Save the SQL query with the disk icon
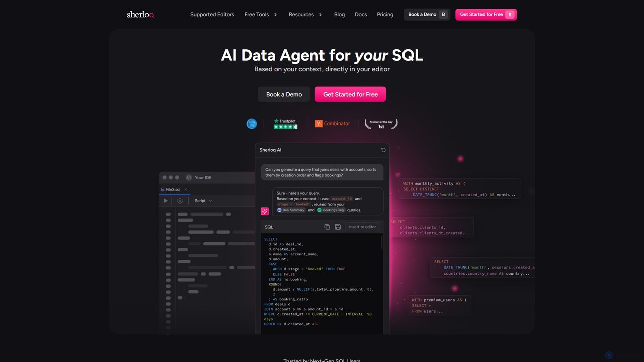 pyautogui.click(x=338, y=227)
